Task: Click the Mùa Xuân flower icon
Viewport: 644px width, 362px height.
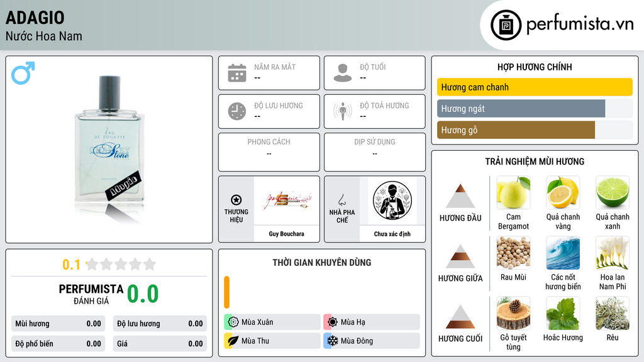Action: [x=233, y=322]
